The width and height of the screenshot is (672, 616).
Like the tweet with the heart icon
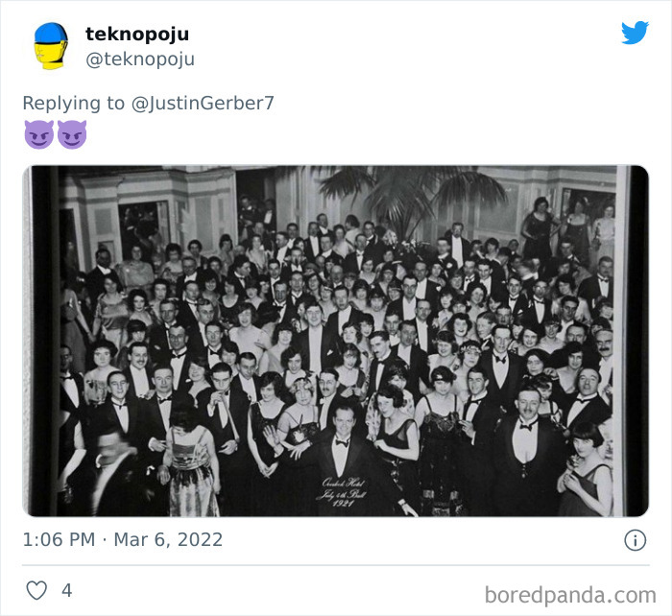(x=36, y=590)
